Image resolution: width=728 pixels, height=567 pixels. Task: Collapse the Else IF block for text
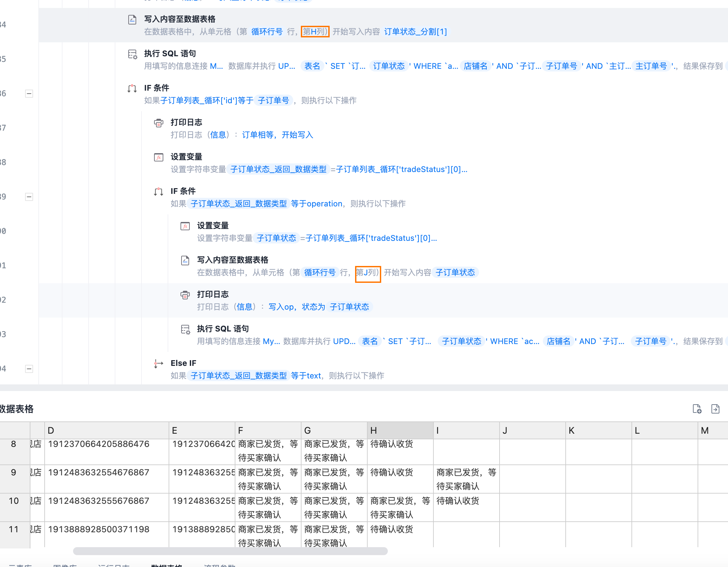tap(29, 369)
